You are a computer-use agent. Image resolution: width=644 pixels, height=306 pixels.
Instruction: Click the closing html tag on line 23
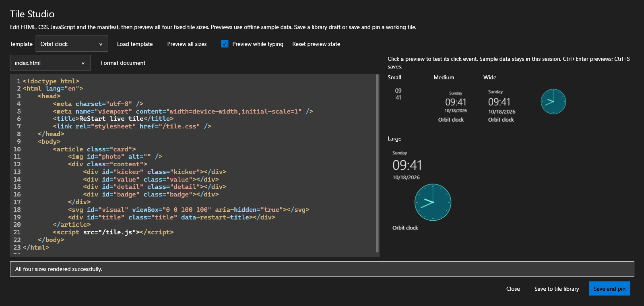36,247
